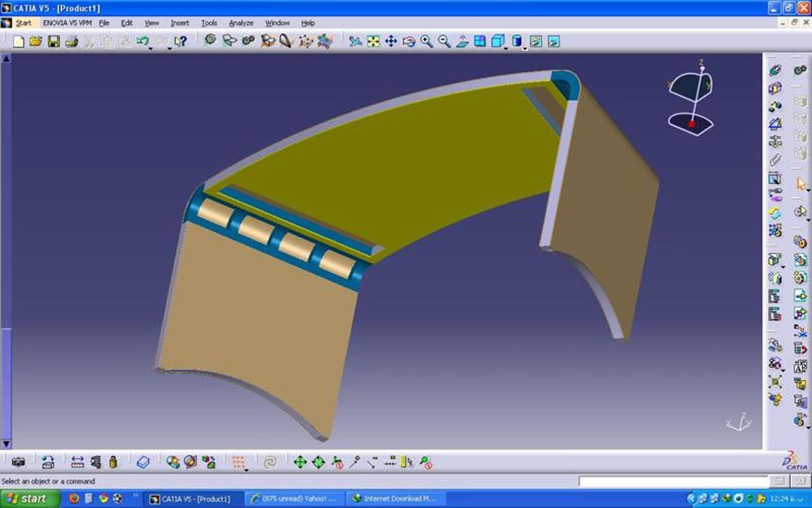Activate the Pan view tool

391,42
